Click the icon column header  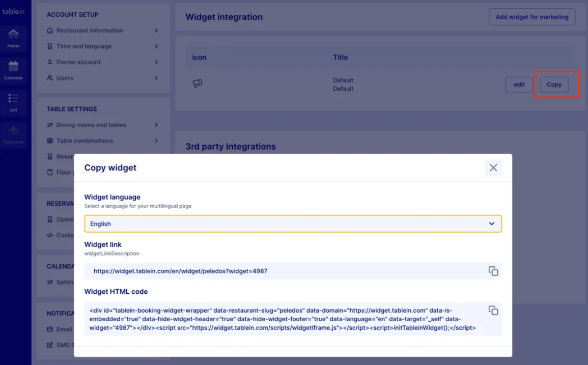coord(199,58)
